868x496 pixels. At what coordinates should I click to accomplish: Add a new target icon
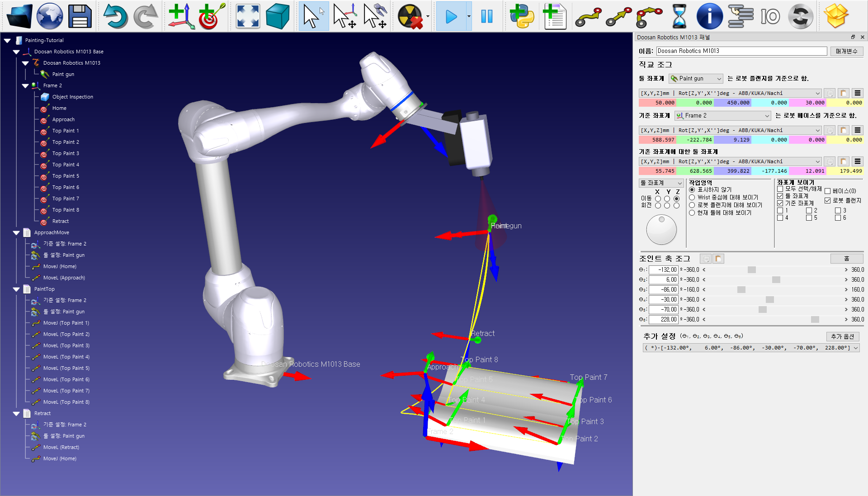point(211,17)
